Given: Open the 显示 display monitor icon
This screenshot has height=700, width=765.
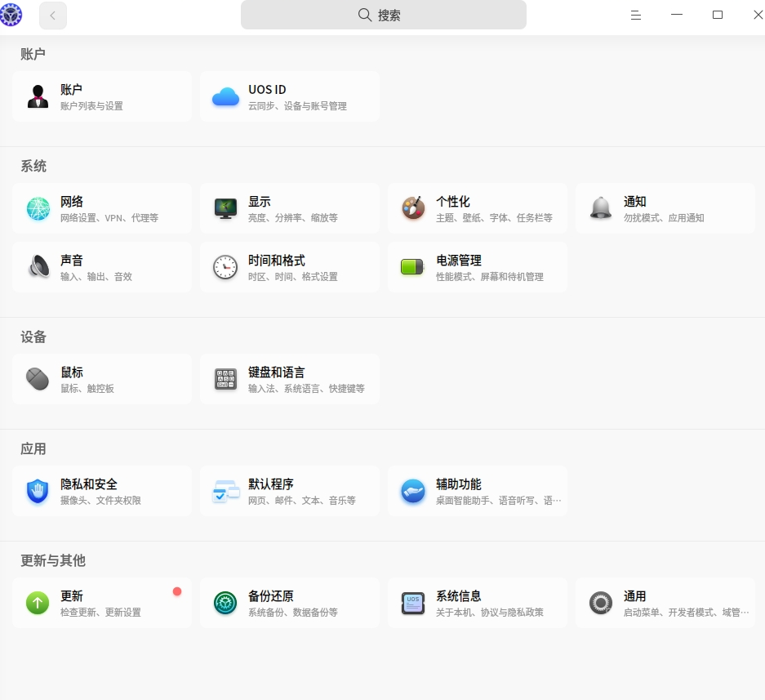Looking at the screenshot, I should tap(225, 208).
